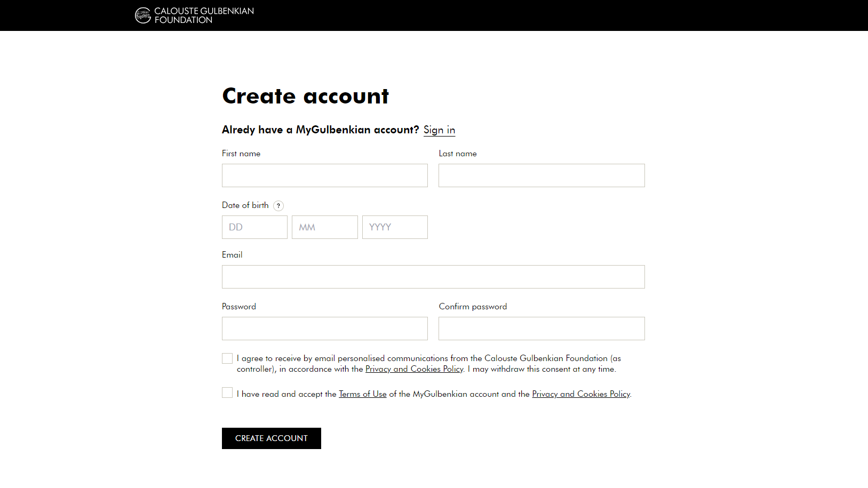The height and width of the screenshot is (488, 868).
Task: Select the 'Date of birth' label
Action: [x=245, y=205]
